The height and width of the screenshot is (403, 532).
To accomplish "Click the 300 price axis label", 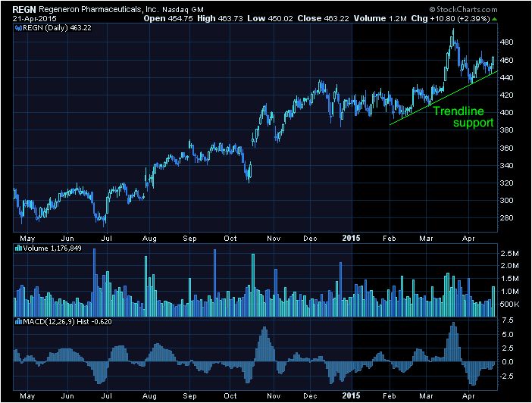I will coord(506,201).
